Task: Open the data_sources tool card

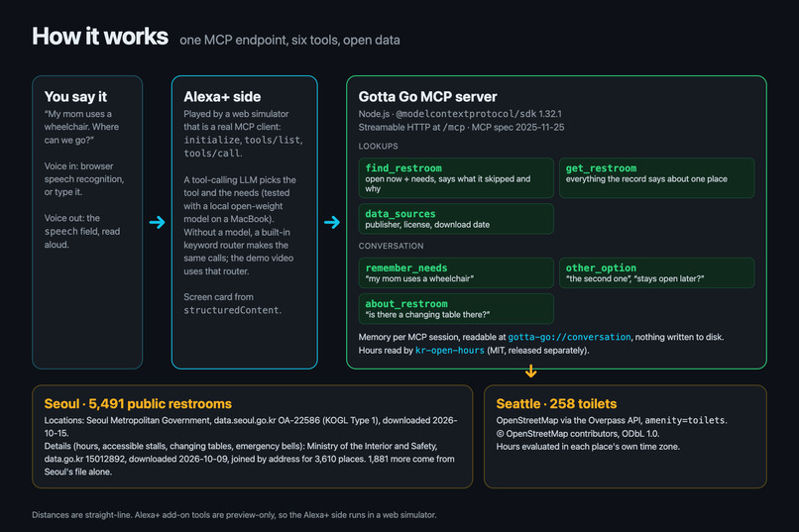Action: coord(456,219)
